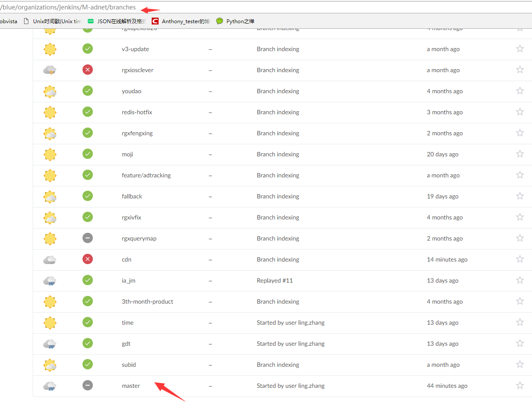Open the master branch row
Viewport: 532px width, 408px height.
pyautogui.click(x=131, y=386)
